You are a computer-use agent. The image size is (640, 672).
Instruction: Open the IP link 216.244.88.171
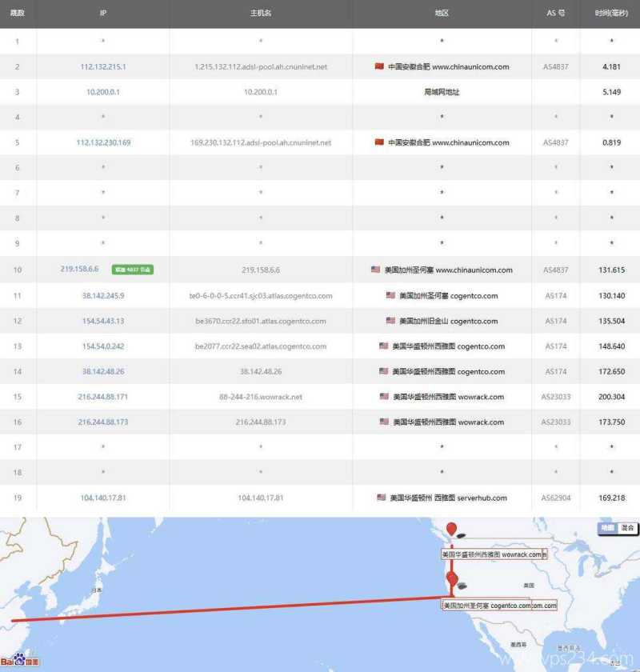coord(102,397)
